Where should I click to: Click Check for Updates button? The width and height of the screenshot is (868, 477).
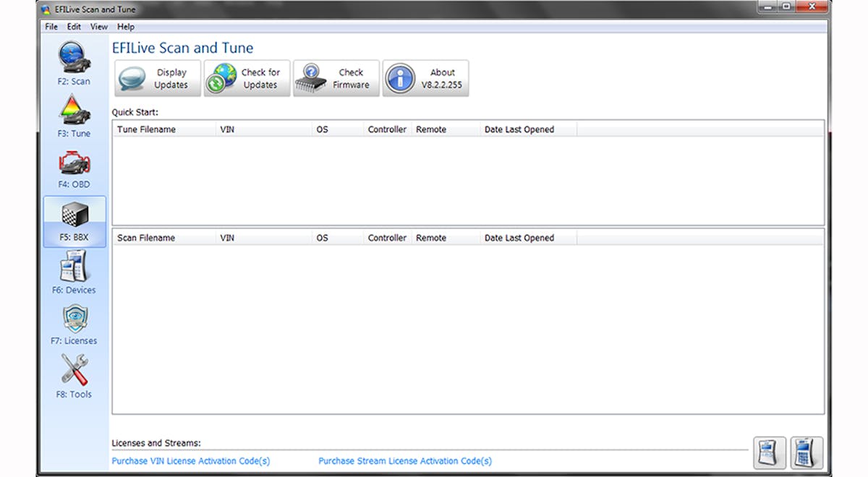(x=247, y=78)
